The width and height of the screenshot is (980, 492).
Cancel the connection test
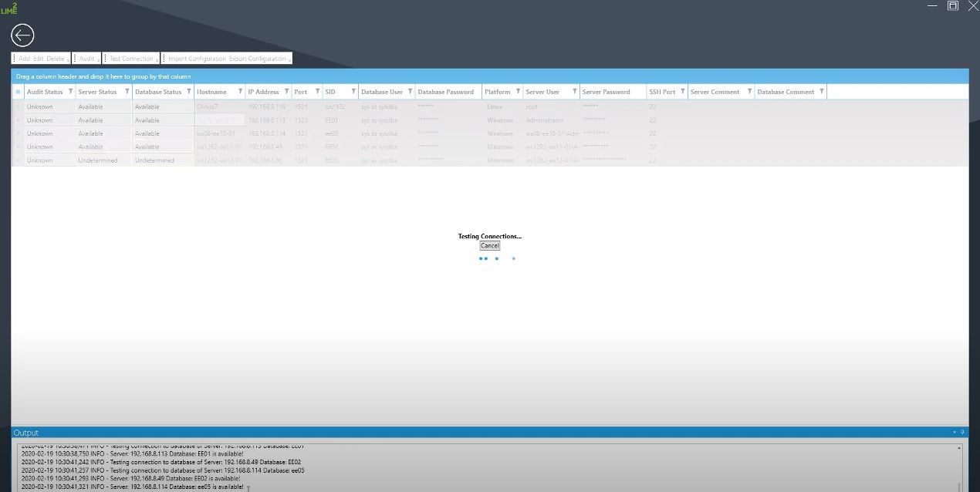490,246
